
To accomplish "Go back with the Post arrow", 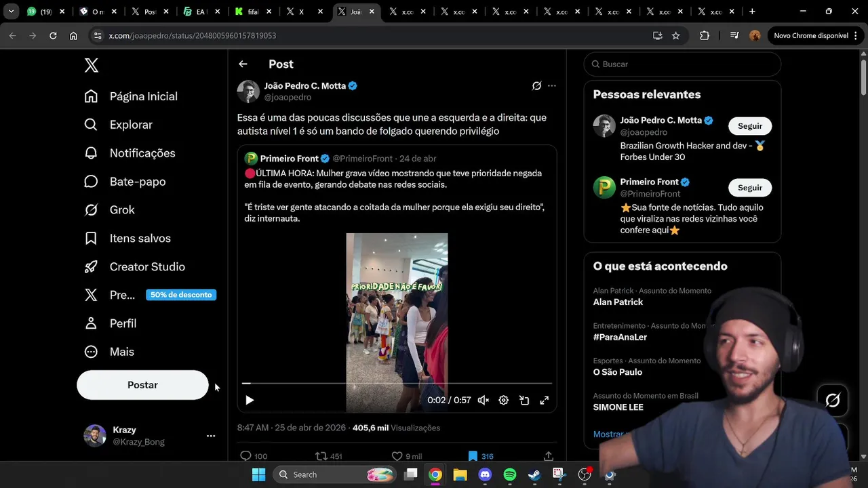I will [x=243, y=64].
